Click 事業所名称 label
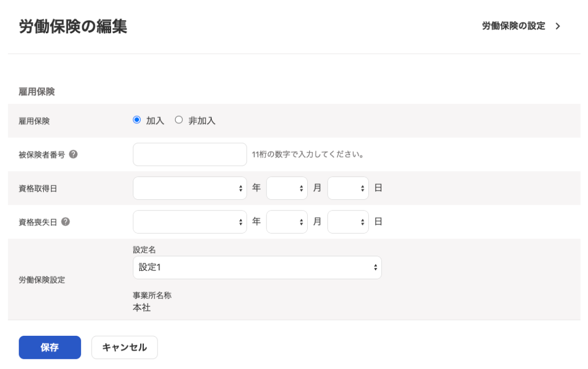Viewport: 588px width, 369px height. tap(152, 295)
